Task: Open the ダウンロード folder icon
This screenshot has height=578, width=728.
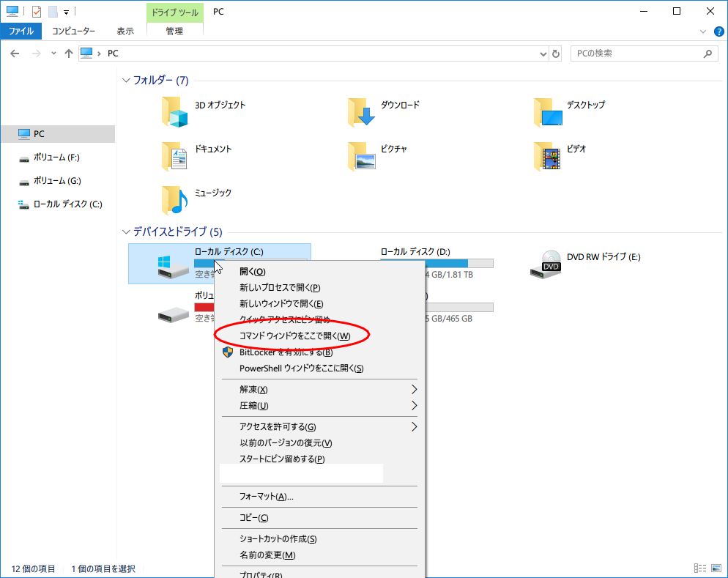Action: (x=361, y=111)
